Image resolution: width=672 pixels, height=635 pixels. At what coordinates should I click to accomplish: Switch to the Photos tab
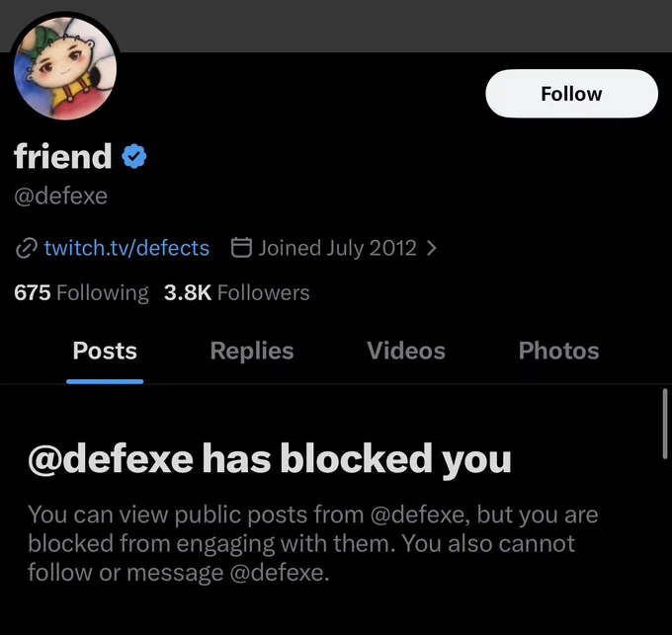coord(559,351)
